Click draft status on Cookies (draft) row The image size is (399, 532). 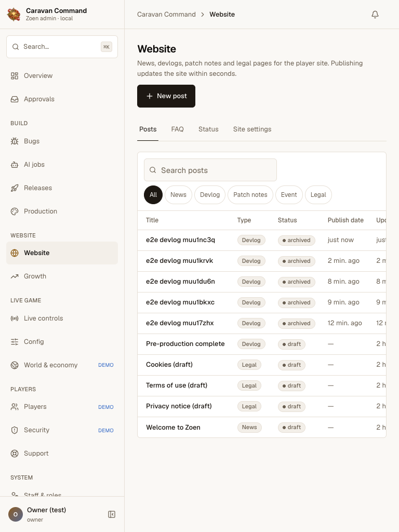[x=291, y=365]
